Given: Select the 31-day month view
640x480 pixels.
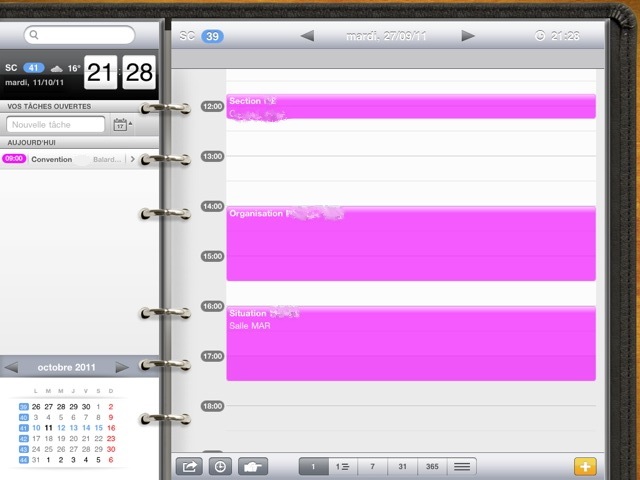Looking at the screenshot, I should [x=401, y=466].
